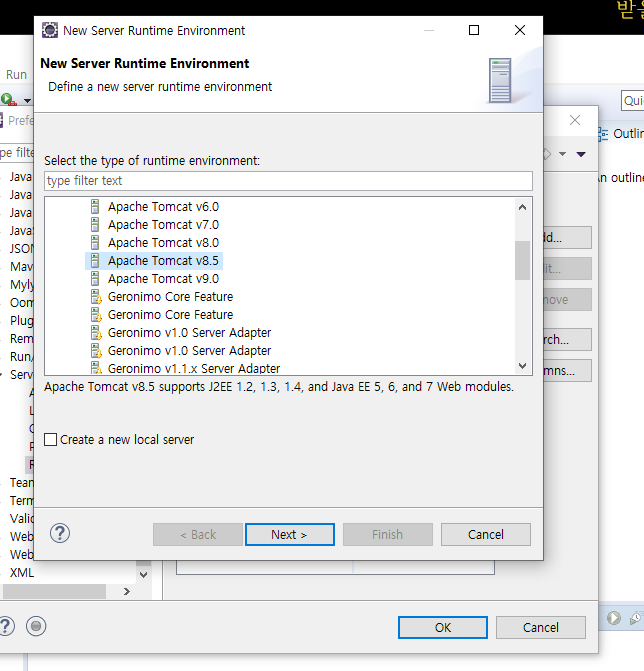This screenshot has height=671, width=644.
Task: Click the Next > button
Action: pos(290,534)
